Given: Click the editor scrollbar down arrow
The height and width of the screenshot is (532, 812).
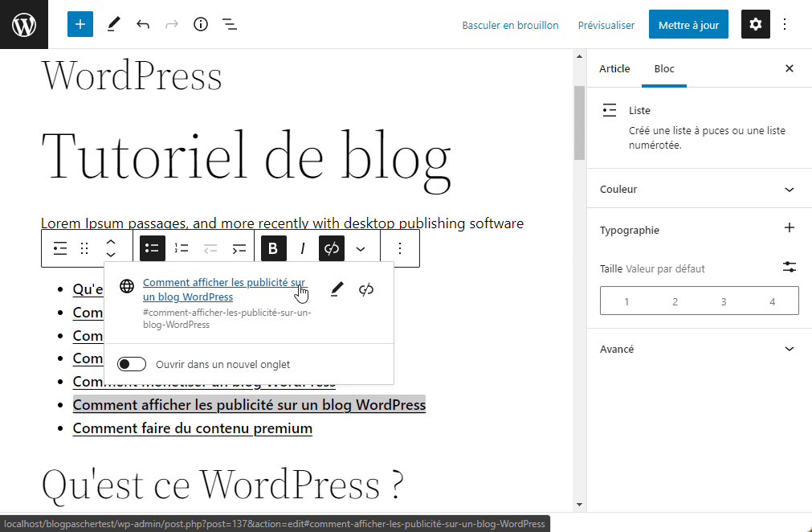Looking at the screenshot, I should pyautogui.click(x=579, y=505).
